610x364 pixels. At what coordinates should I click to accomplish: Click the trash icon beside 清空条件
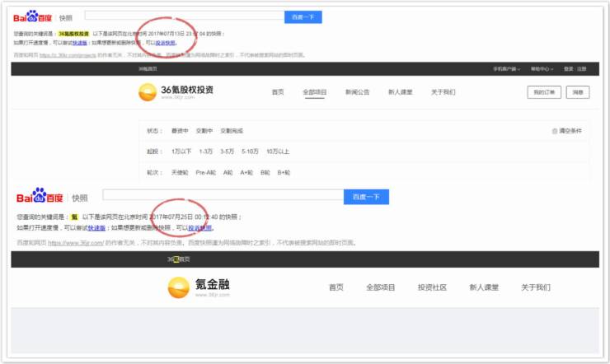click(555, 131)
